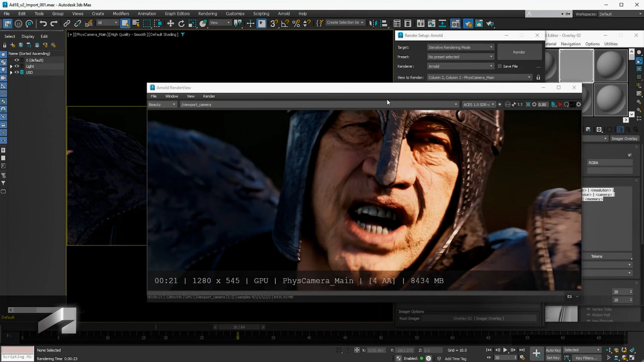Open RenderView settings gear icon
The image size is (644, 362).
click(x=579, y=104)
